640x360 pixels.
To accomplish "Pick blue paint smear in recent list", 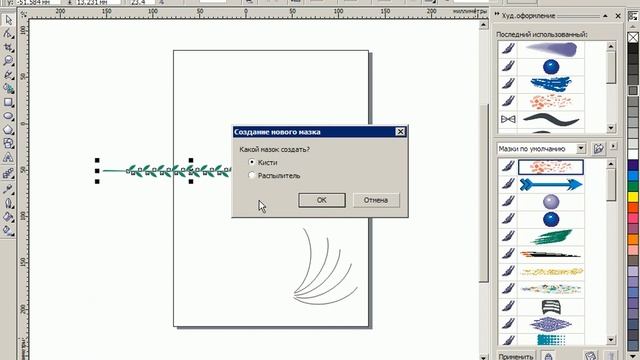I will [x=551, y=84].
